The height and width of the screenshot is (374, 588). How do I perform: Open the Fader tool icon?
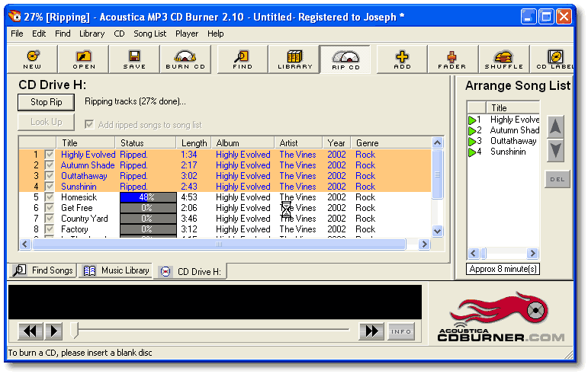click(452, 59)
